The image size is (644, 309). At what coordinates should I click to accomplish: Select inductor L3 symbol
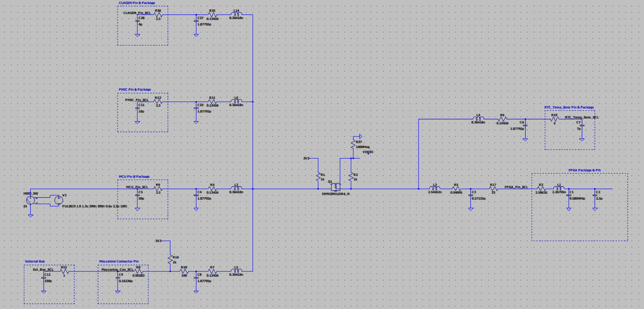click(435, 189)
